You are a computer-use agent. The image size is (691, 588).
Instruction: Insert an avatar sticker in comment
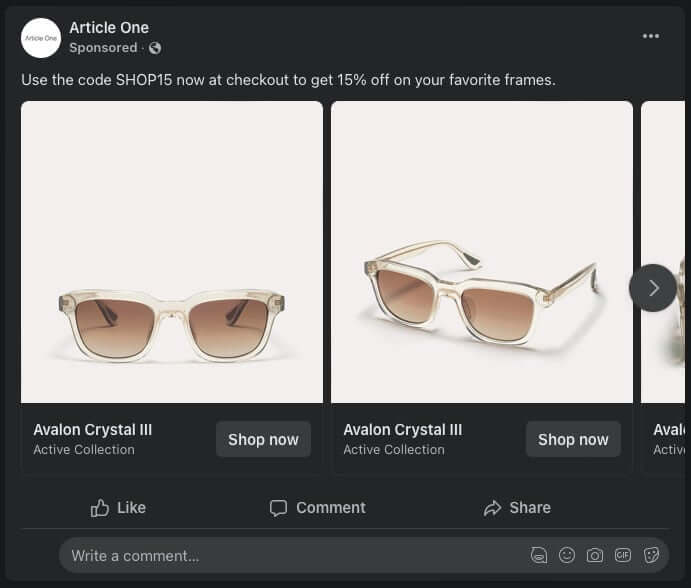[x=539, y=555]
